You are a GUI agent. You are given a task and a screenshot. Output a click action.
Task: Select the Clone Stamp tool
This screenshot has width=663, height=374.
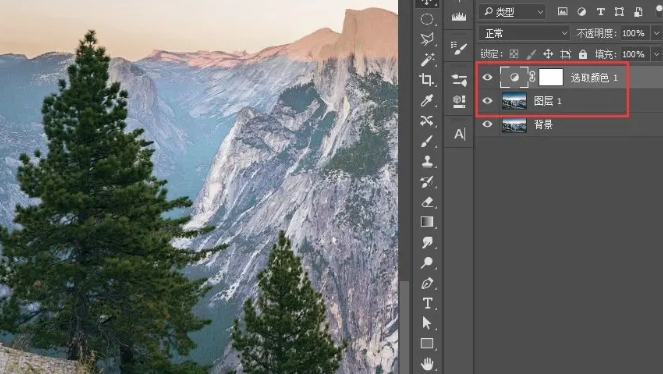(x=427, y=161)
